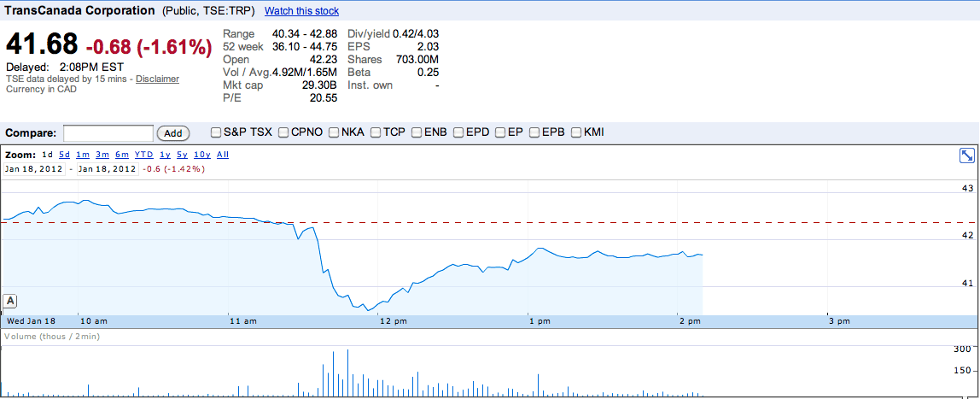Screen dimensions: 980x399
Task: Zoom chart to YTD
Action: (143, 155)
